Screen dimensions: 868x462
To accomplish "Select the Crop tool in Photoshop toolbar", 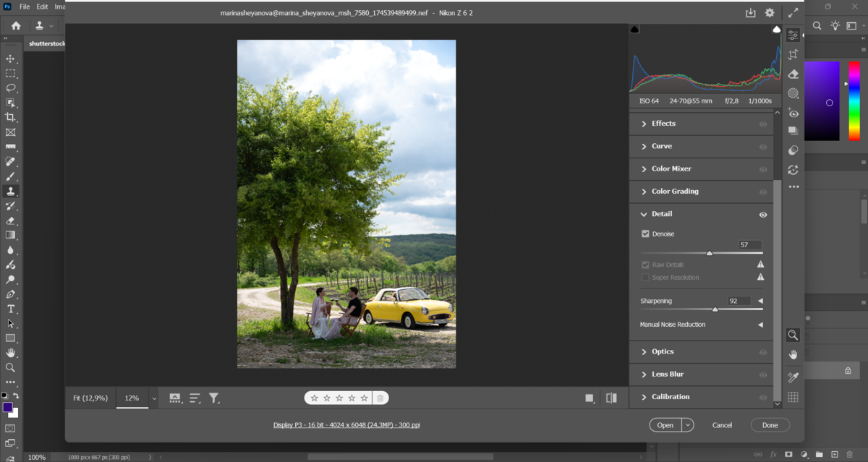I will [x=10, y=117].
